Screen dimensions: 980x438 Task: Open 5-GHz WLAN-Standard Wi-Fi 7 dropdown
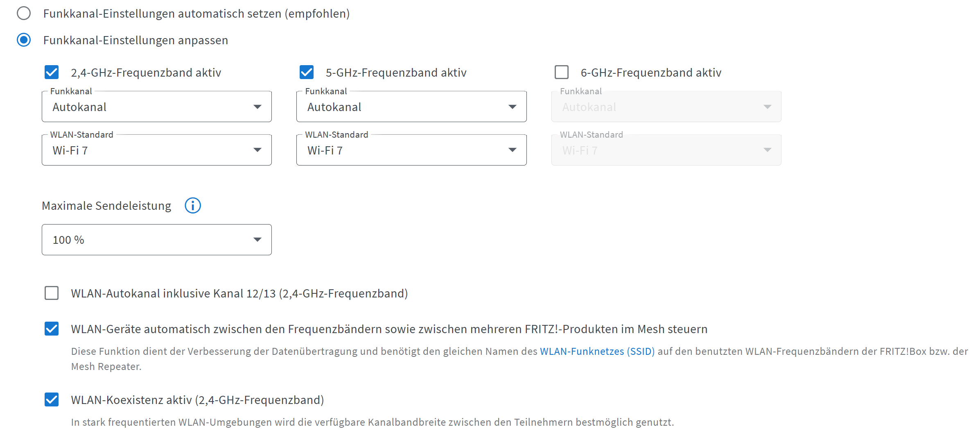coord(411,150)
